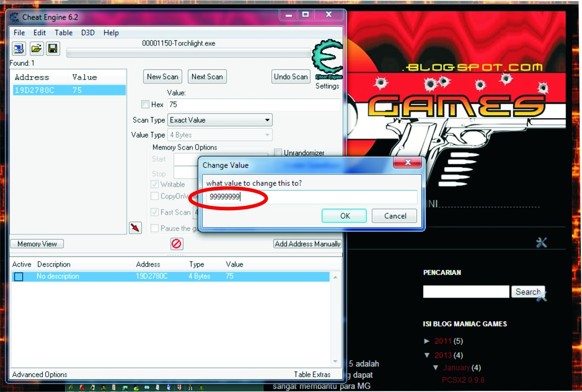The image size is (582, 392).
Task: Click the wrench icon beside blog Search button
Action: [x=542, y=296]
